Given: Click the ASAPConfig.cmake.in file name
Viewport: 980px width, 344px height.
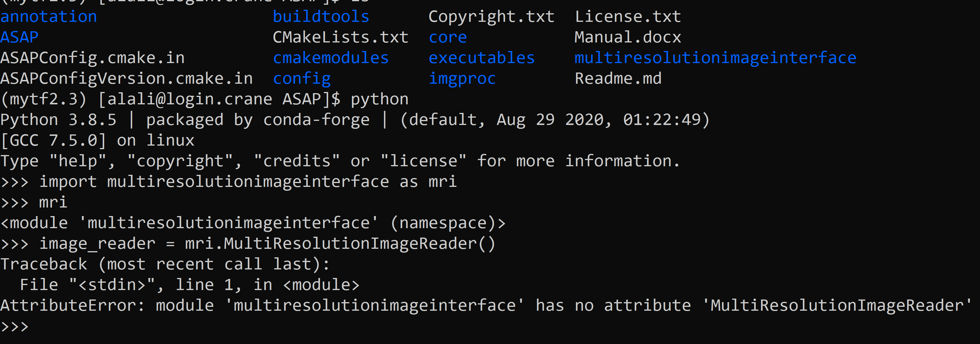Looking at the screenshot, I should (92, 58).
